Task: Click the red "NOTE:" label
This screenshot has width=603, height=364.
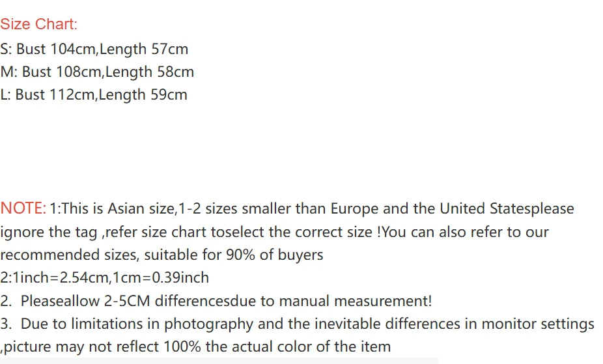Action: click(23, 209)
